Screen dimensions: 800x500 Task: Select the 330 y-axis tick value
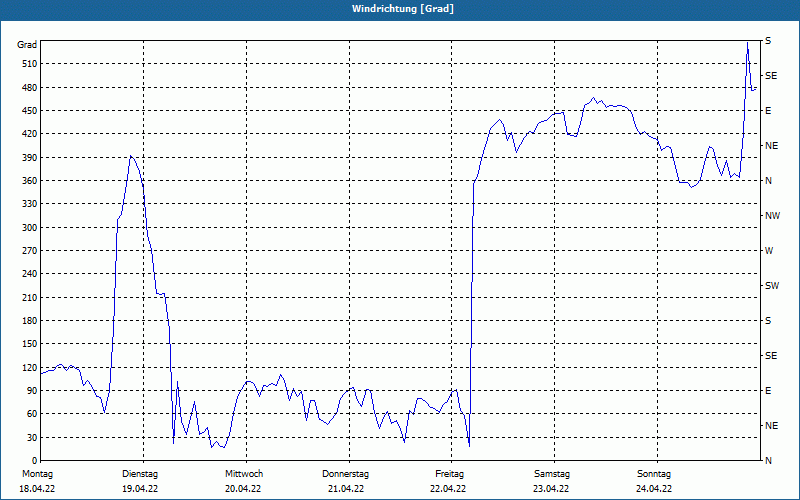(x=30, y=204)
